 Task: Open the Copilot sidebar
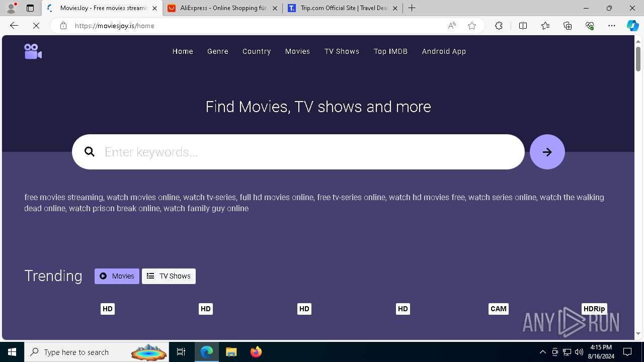[632, 26]
